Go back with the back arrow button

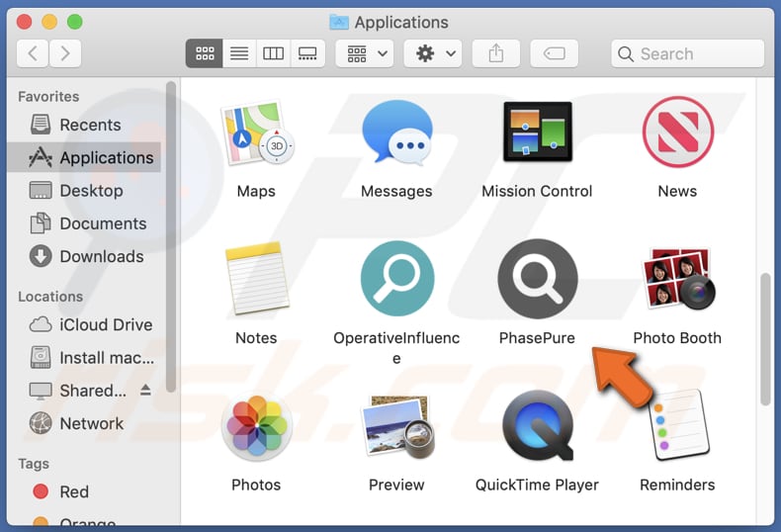(33, 53)
